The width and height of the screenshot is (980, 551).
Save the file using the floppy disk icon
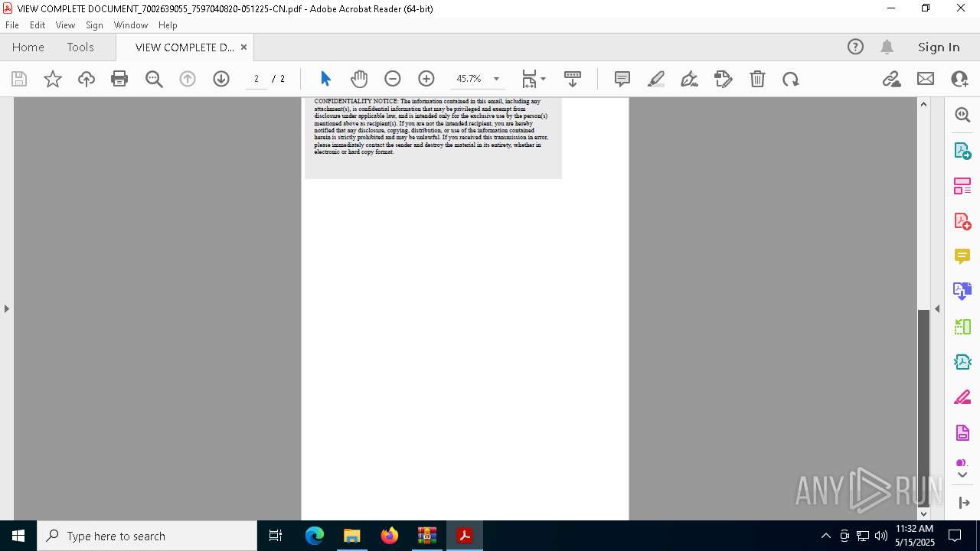[x=19, y=79]
